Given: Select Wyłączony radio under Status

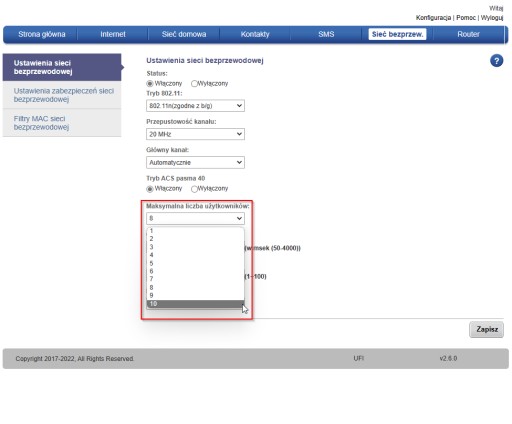Looking at the screenshot, I should point(194,84).
